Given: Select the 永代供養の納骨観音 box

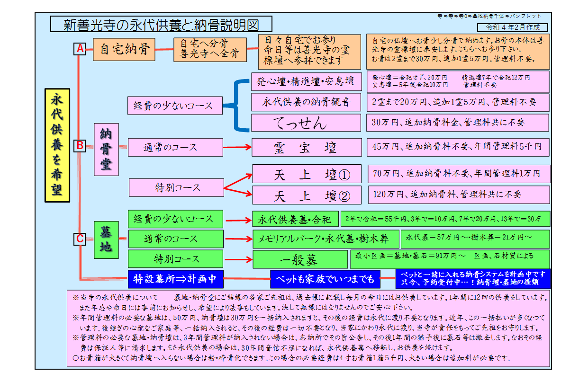Looking at the screenshot, I should coord(306,102).
